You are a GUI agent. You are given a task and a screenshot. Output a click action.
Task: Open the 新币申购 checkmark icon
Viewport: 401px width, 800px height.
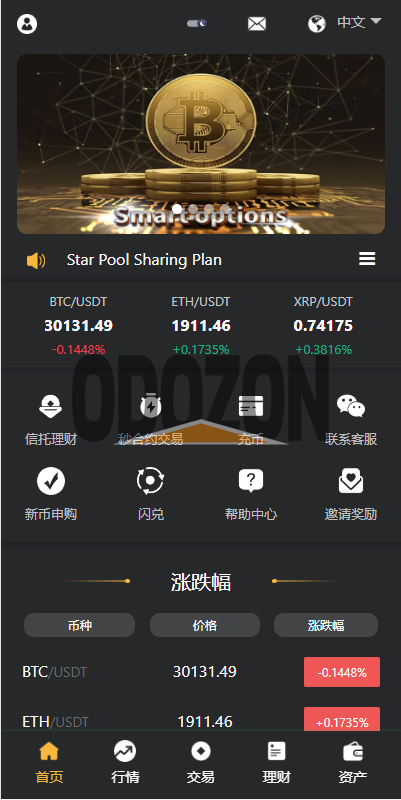pos(51,481)
